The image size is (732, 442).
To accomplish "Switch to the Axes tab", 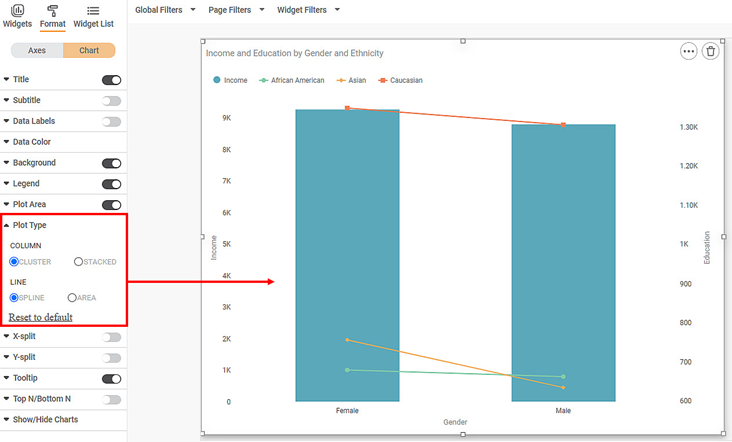I will (x=37, y=50).
